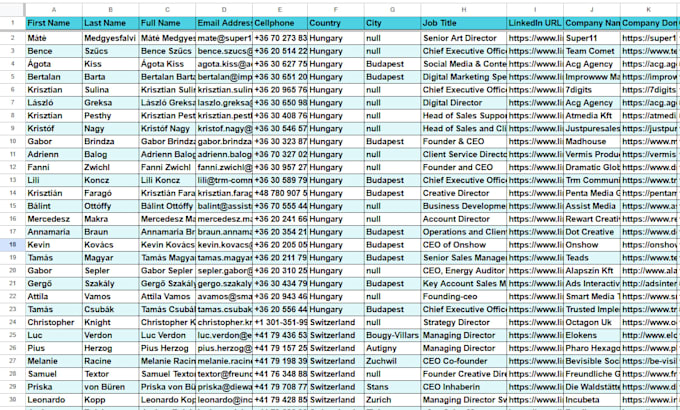Select the last name cell 'Magyar'

click(x=111, y=258)
